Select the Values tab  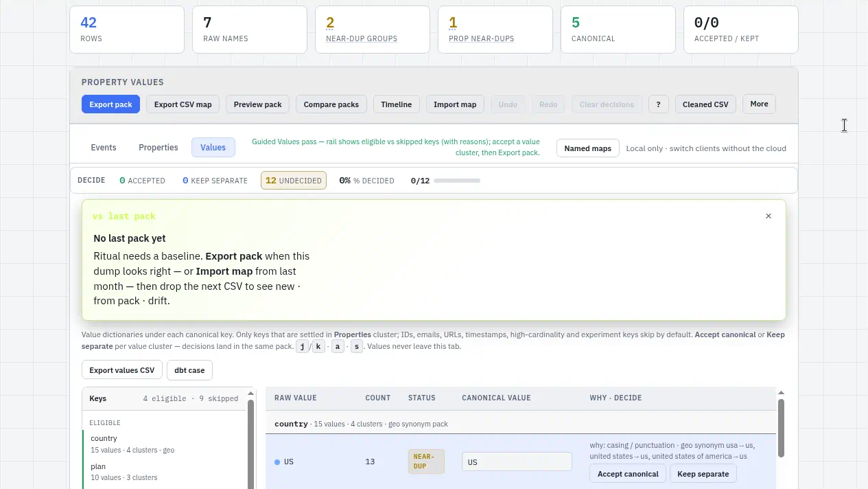213,148
